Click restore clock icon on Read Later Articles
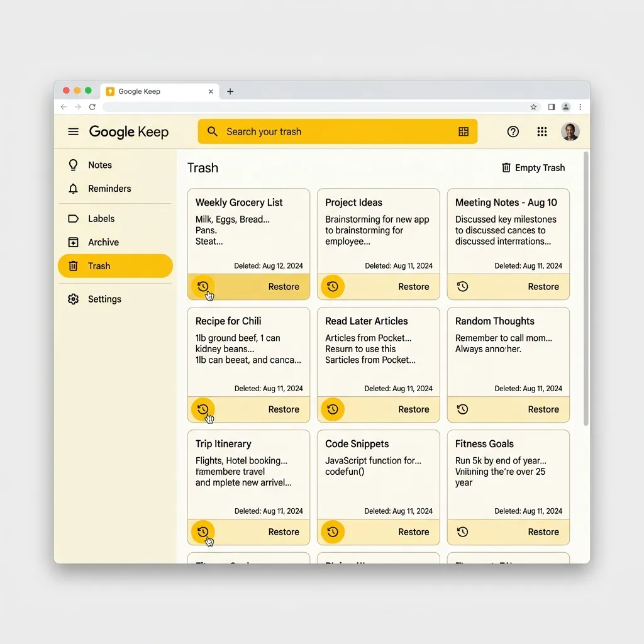This screenshot has height=644, width=644. [x=333, y=409]
